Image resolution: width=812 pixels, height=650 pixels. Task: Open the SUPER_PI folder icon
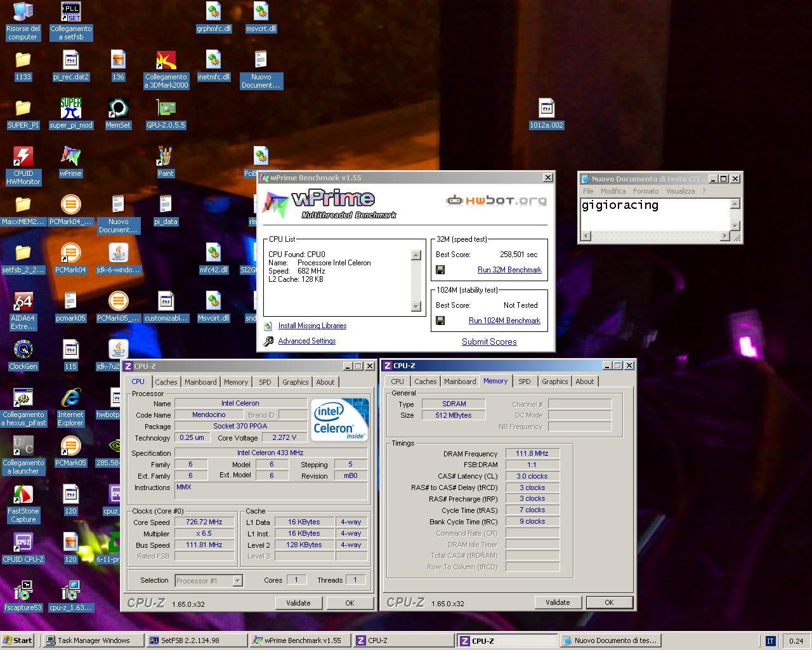[23, 114]
